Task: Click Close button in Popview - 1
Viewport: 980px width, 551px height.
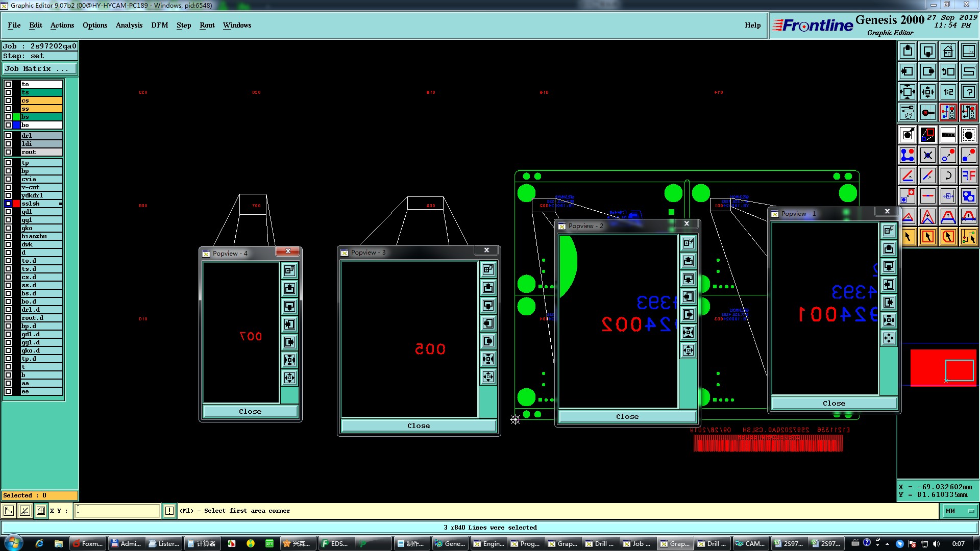Action: [x=834, y=403]
